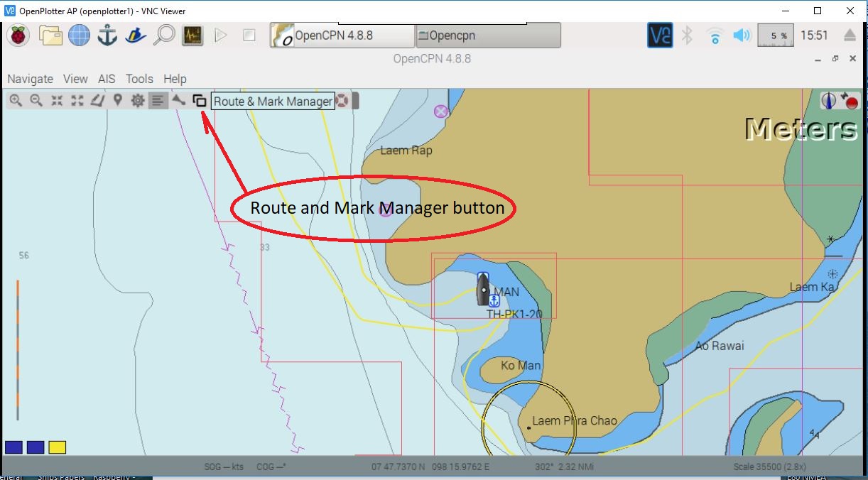
Task: Open OpenCPN Options via the gear icon
Action: (x=137, y=100)
